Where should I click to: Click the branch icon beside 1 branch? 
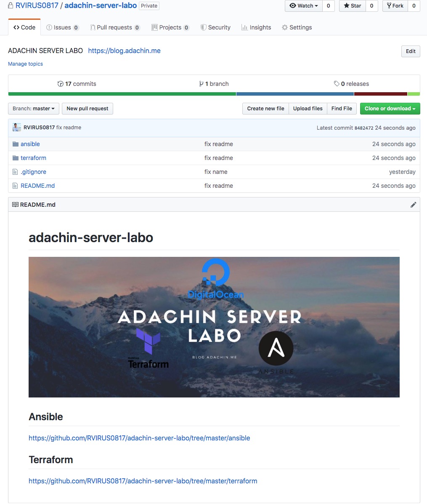(201, 84)
